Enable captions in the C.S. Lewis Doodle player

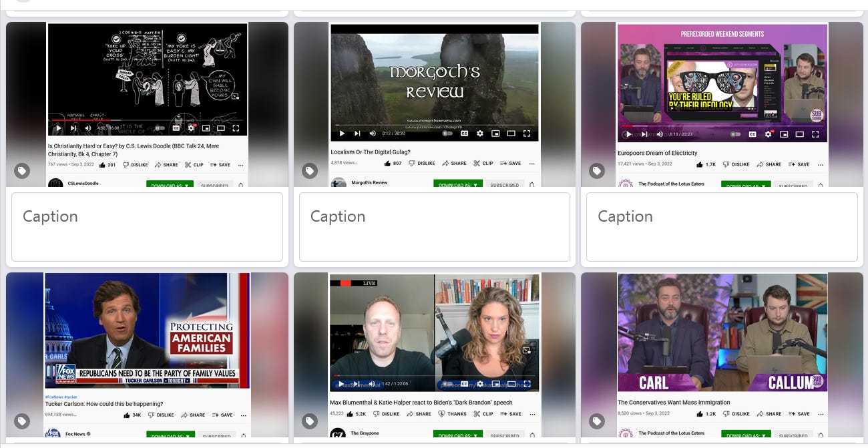click(x=177, y=128)
